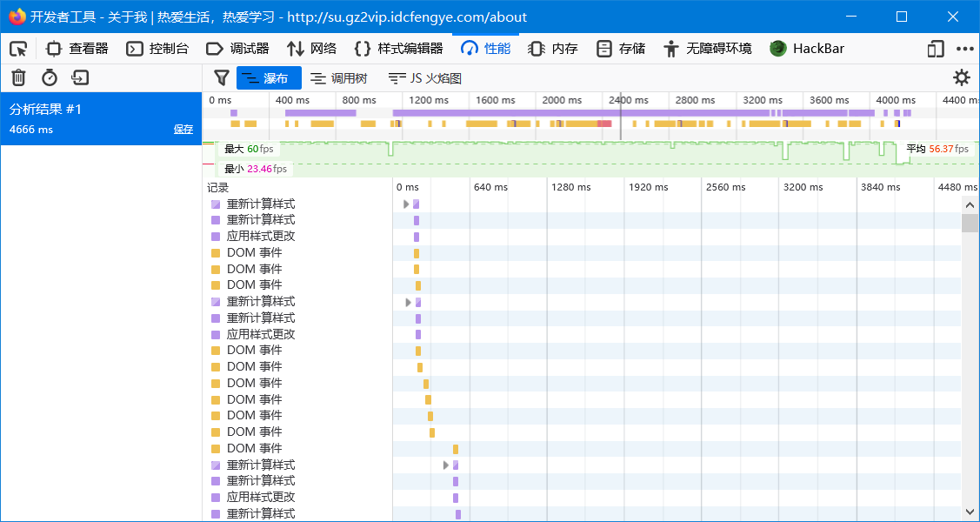Expand the third grouped 重新计算样式 marker
The width and height of the screenshot is (980, 522).
click(446, 465)
